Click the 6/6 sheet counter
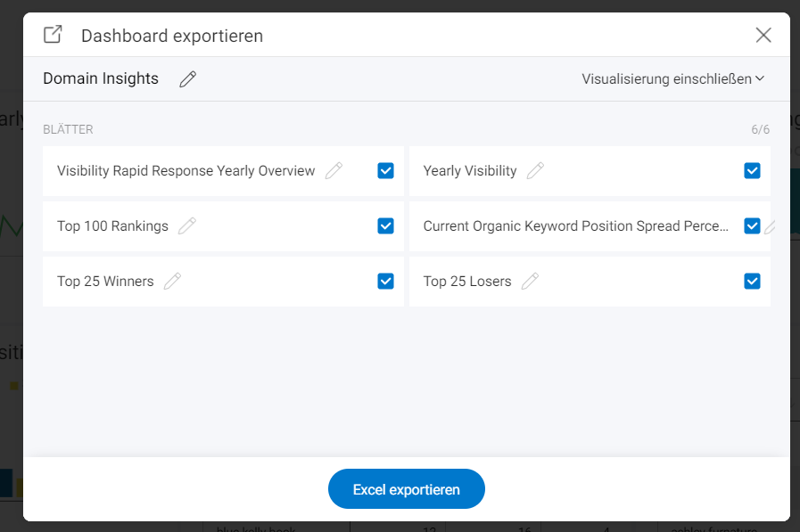Viewport: 800px width, 532px height. pyautogui.click(x=760, y=129)
